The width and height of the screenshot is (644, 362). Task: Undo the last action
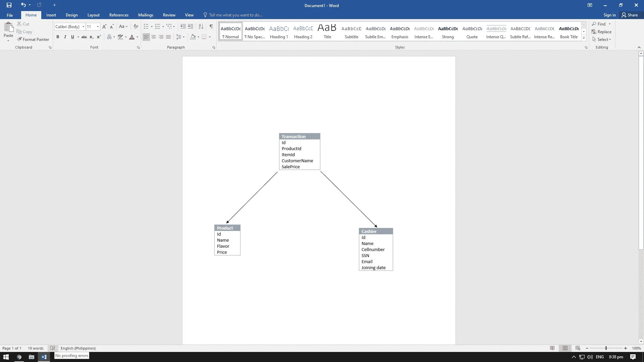coord(23,5)
